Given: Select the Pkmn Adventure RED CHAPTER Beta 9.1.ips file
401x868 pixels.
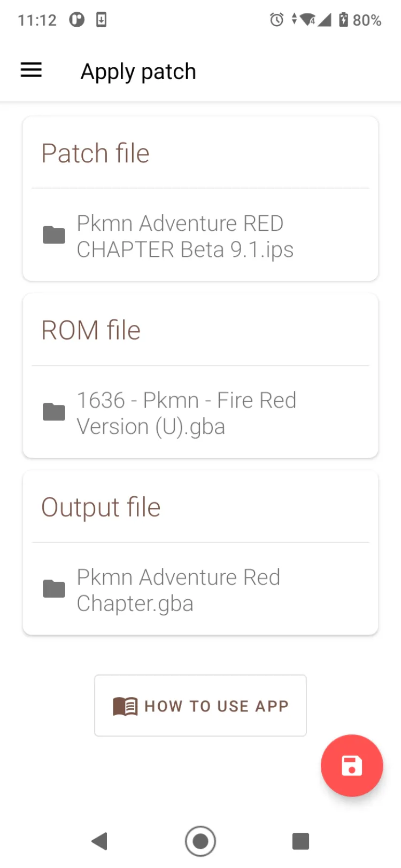Looking at the screenshot, I should [185, 236].
